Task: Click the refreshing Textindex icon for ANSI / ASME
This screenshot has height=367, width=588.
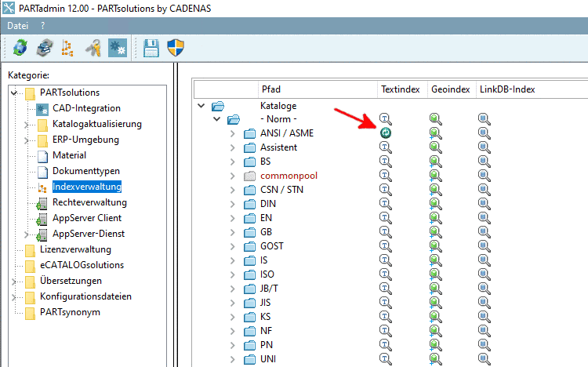Action: pyautogui.click(x=386, y=133)
